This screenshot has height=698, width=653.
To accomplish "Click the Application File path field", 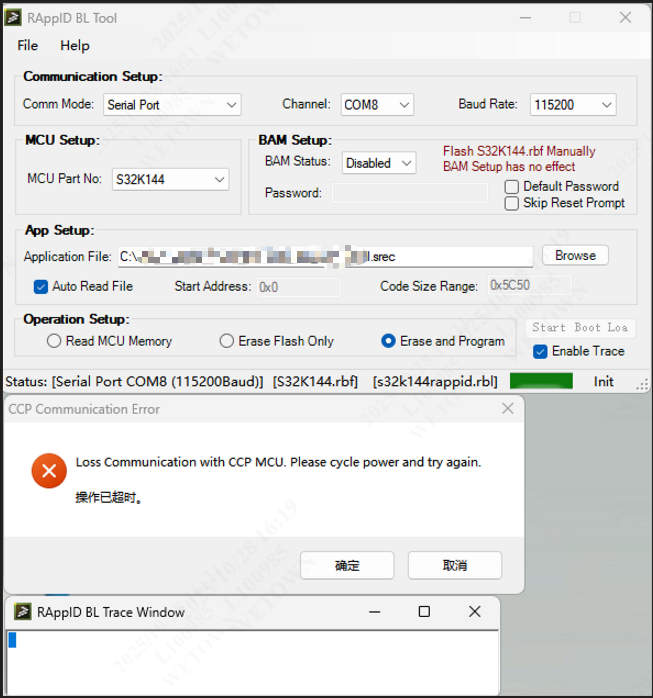I will click(325, 257).
